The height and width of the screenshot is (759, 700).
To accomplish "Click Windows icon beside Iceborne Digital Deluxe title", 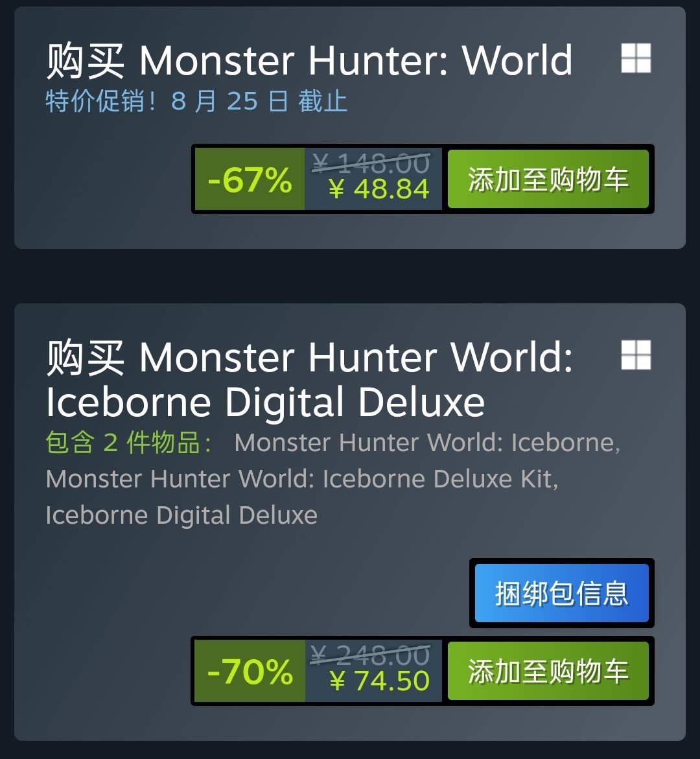I will click(x=636, y=355).
